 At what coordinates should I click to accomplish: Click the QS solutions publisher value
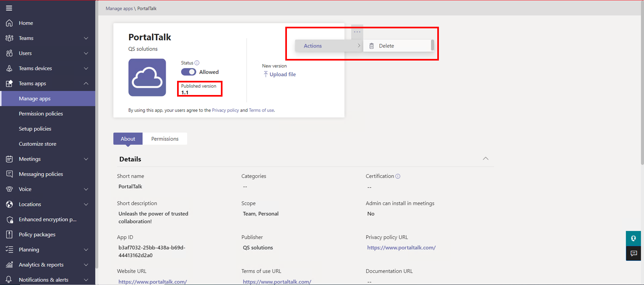258,248
